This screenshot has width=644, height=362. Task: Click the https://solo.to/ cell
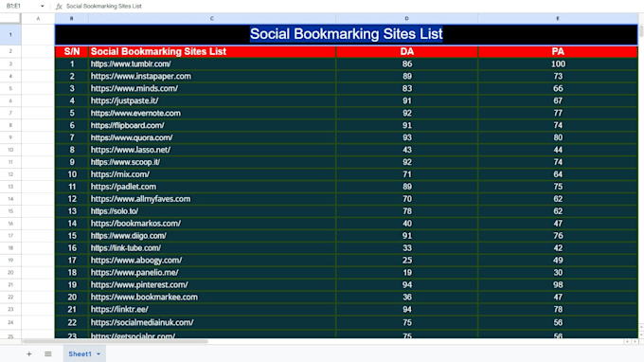tap(212, 211)
